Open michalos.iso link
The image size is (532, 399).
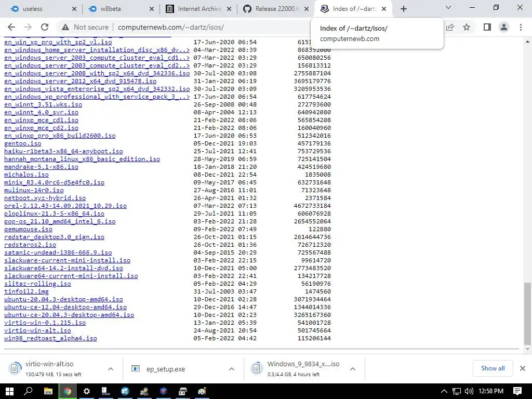[26, 175]
